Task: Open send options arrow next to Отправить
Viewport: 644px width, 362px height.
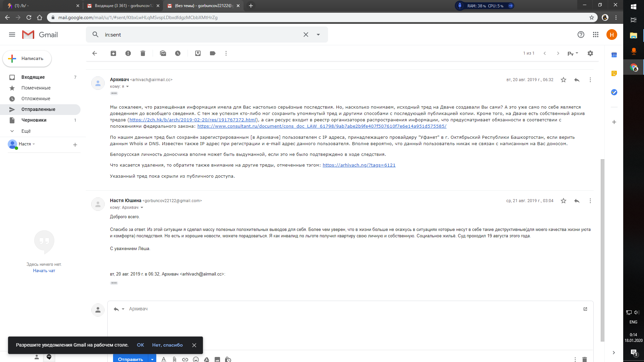Action: pos(152,359)
